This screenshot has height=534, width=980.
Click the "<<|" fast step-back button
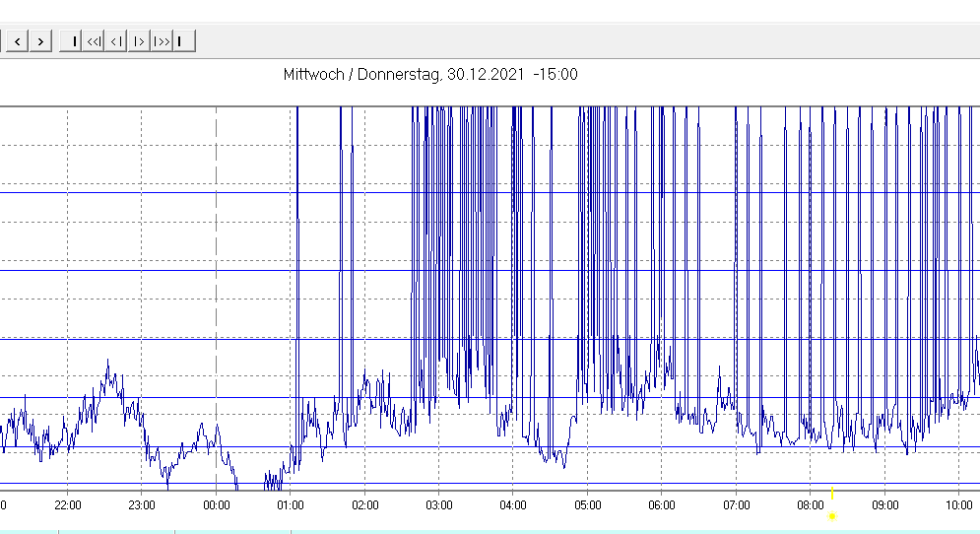tap(94, 40)
